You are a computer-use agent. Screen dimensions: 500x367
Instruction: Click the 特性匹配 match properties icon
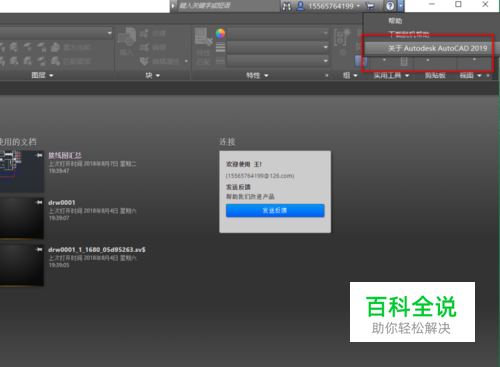203,37
